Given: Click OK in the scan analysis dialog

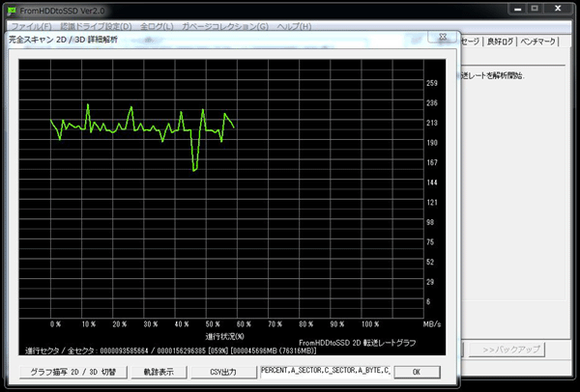Looking at the screenshot, I should pos(417,372).
